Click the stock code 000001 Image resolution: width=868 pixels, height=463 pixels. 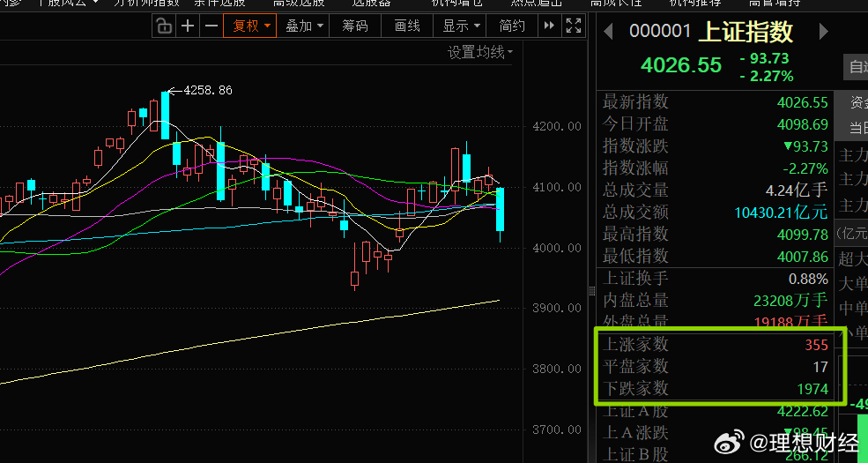pyautogui.click(x=660, y=31)
